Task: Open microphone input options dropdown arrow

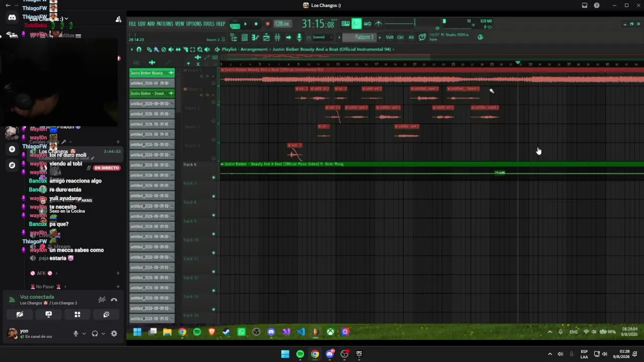Action: tap(84, 333)
